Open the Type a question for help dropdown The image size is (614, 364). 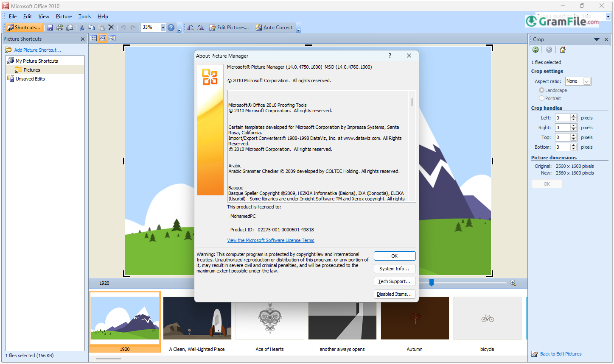tap(608, 17)
